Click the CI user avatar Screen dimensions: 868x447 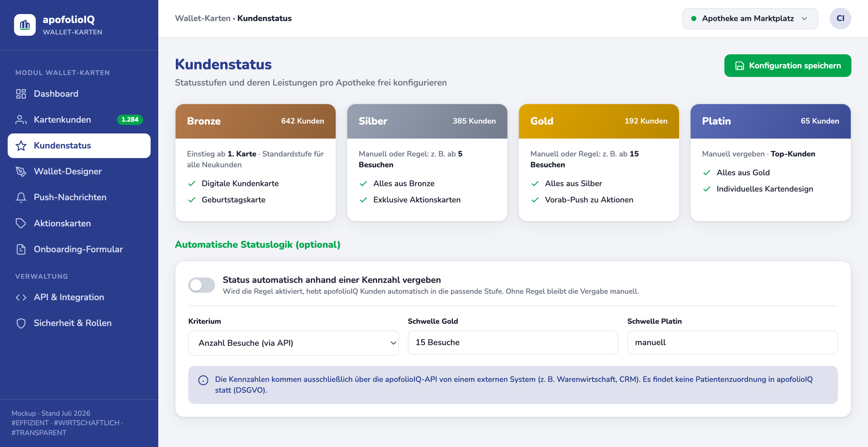(x=840, y=18)
